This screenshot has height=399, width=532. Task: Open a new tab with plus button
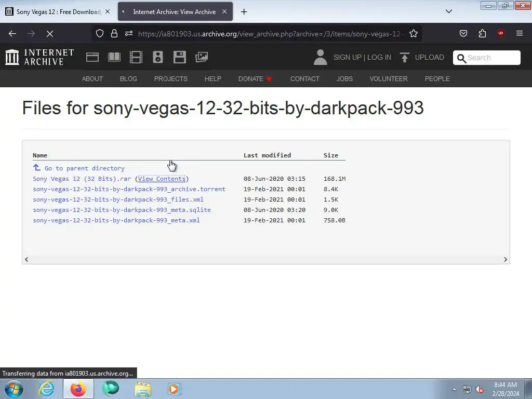pos(244,12)
